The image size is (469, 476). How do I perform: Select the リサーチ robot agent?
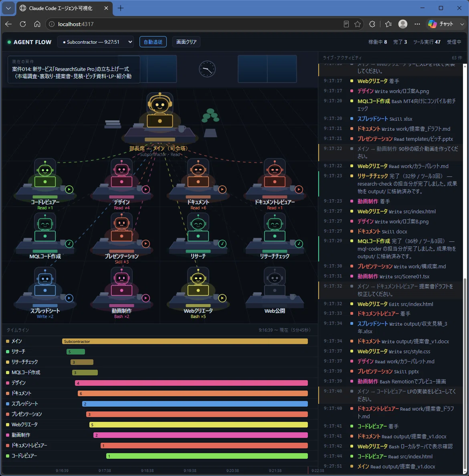198,227
